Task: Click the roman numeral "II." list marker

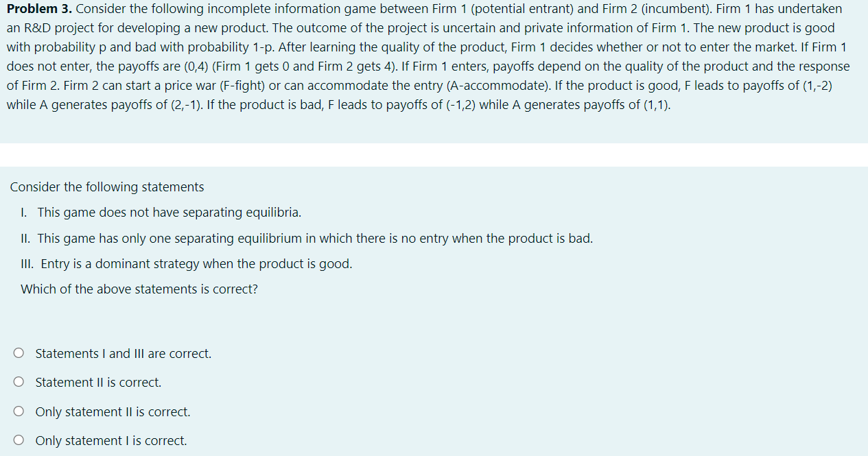Action: pyautogui.click(x=25, y=239)
